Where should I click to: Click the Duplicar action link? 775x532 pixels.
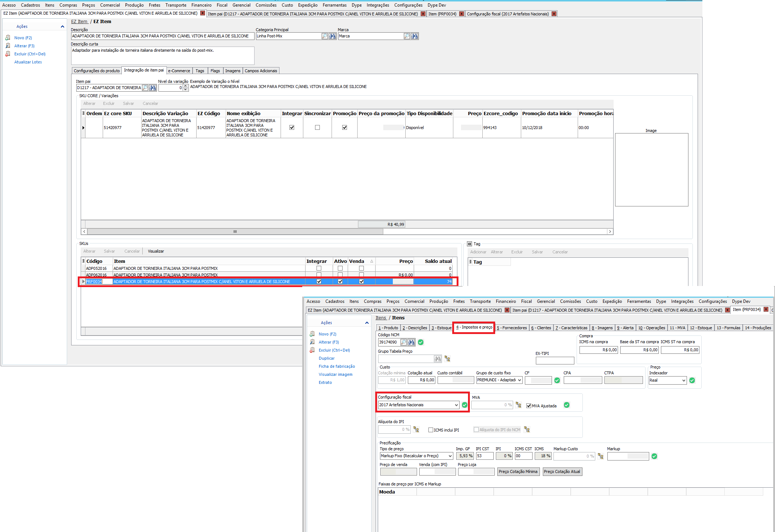326,358
